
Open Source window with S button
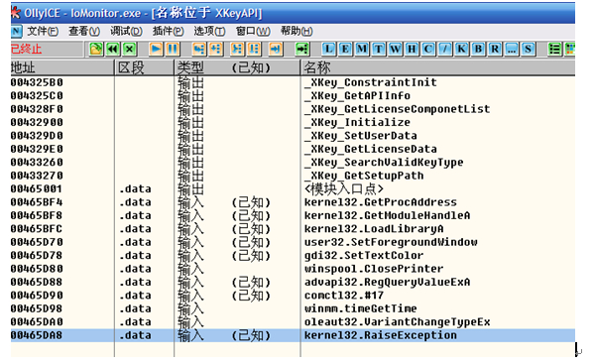[x=529, y=49]
